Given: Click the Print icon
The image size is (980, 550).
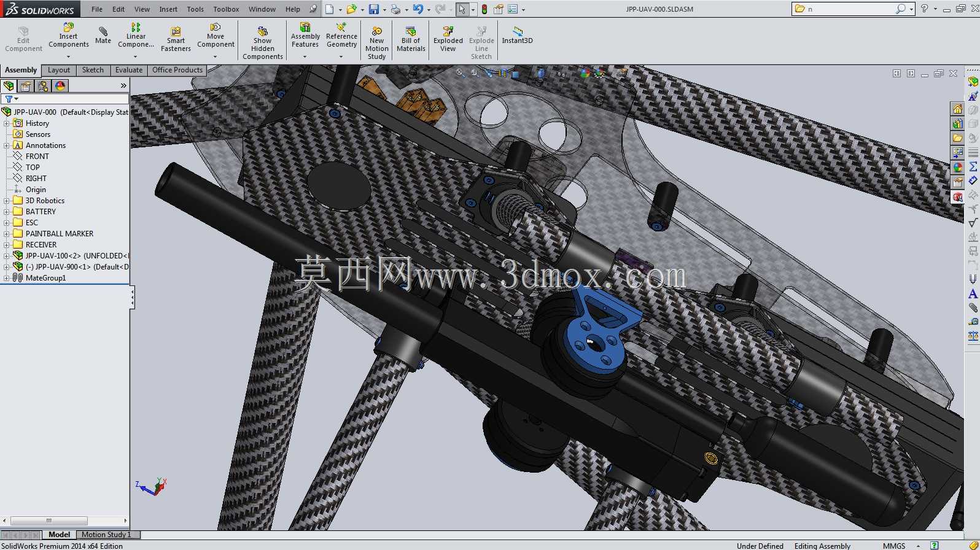Looking at the screenshot, I should (x=396, y=9).
